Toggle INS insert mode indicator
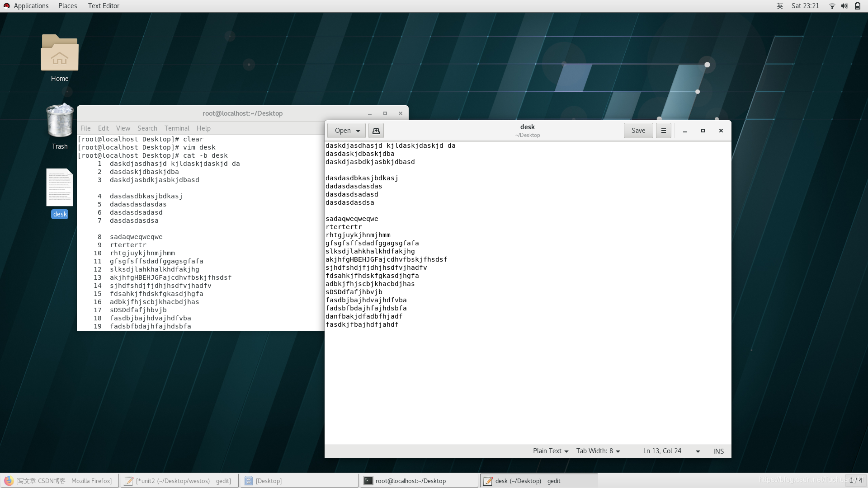This screenshot has height=488, width=868. [x=718, y=451]
